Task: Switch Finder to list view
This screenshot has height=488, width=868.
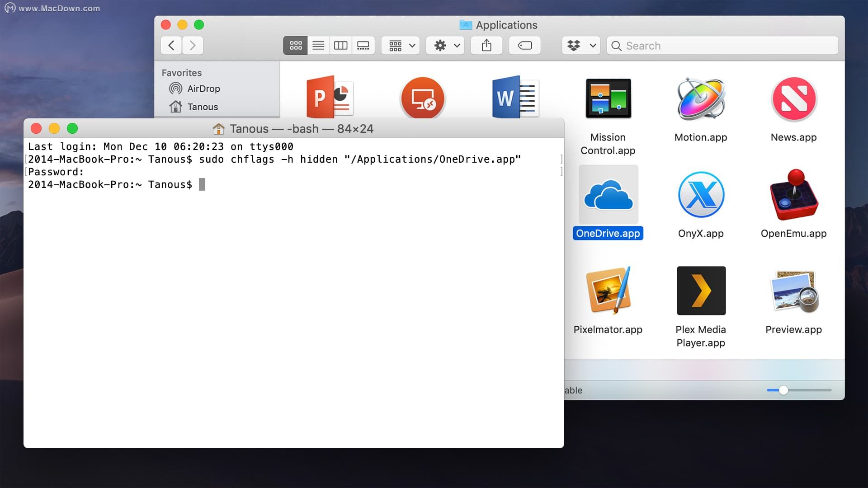Action: point(318,46)
